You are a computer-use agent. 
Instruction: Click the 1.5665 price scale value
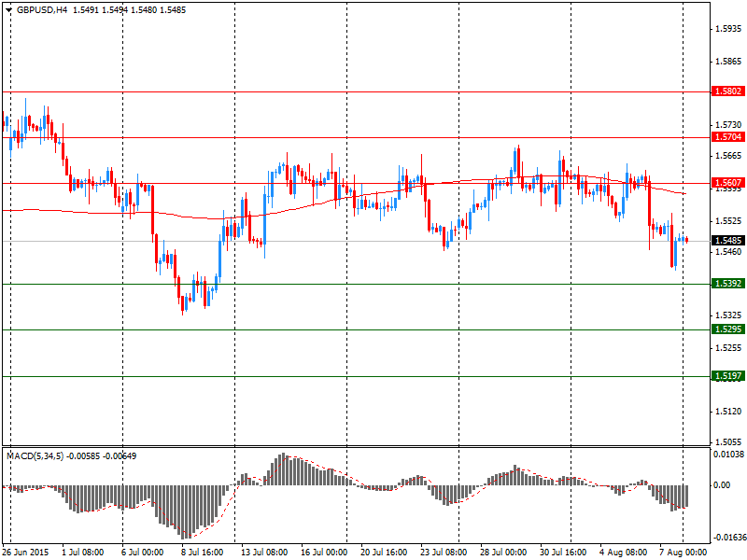[x=729, y=156]
